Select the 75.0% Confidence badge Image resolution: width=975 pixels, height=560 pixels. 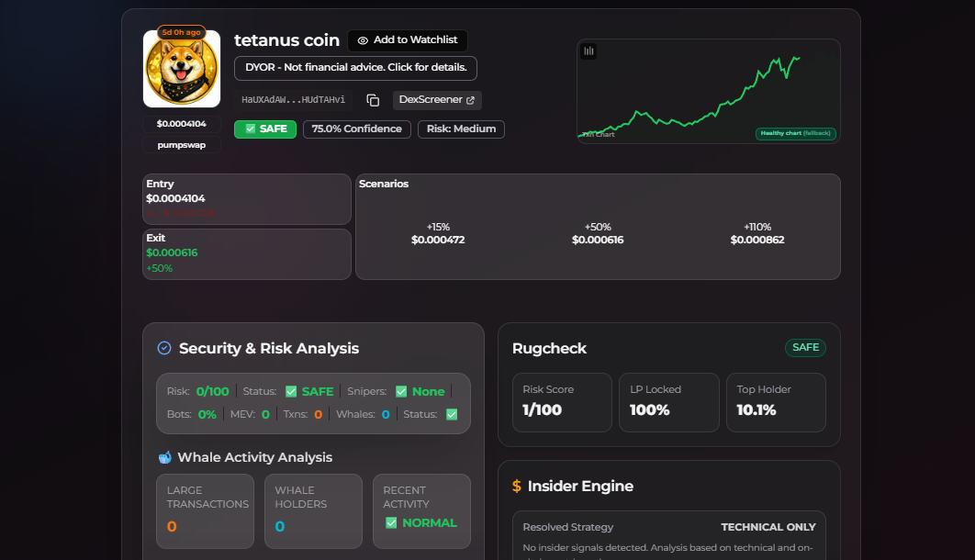tap(357, 129)
